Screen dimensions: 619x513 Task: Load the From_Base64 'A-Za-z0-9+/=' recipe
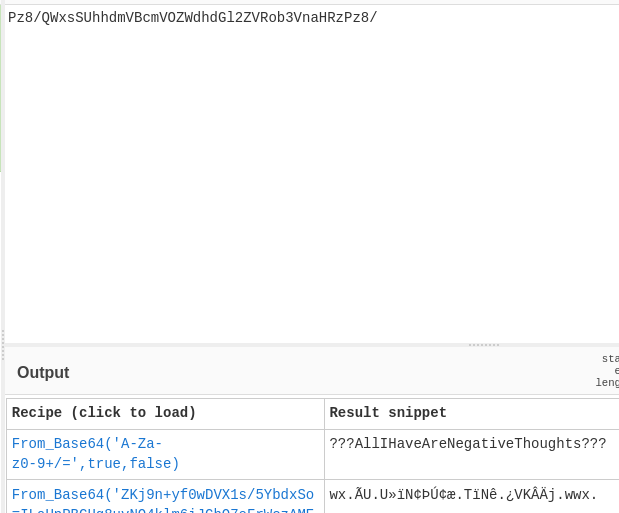pyautogui.click(x=95, y=453)
